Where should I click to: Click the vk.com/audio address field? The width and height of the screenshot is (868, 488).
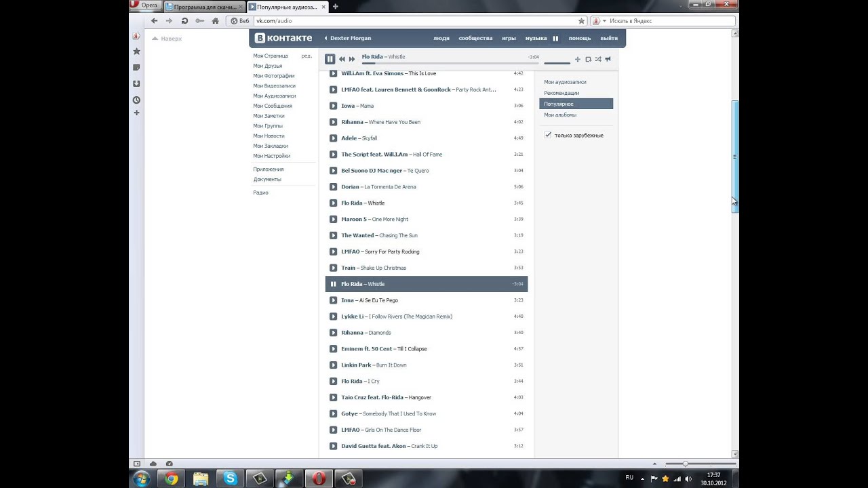coord(415,21)
